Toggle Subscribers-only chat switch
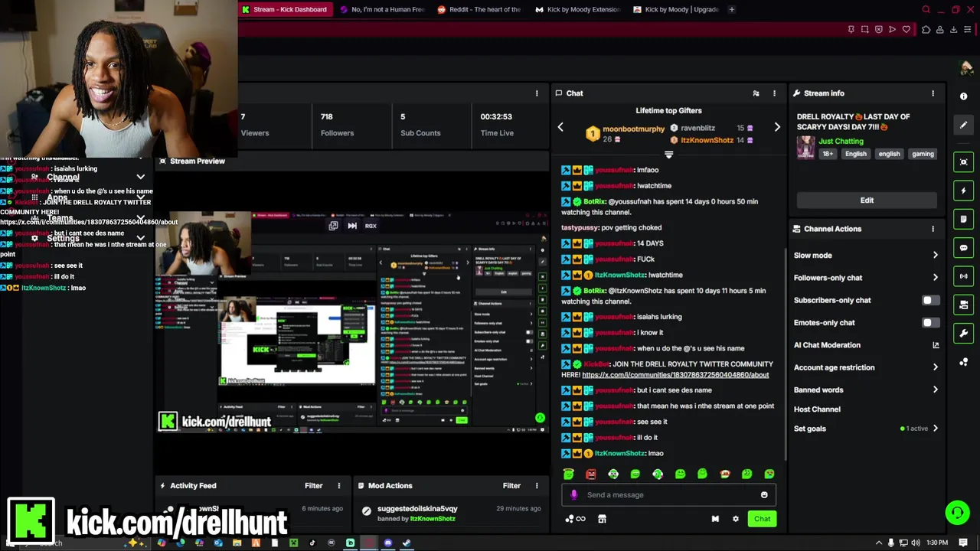This screenshot has height=551, width=980. tap(929, 300)
